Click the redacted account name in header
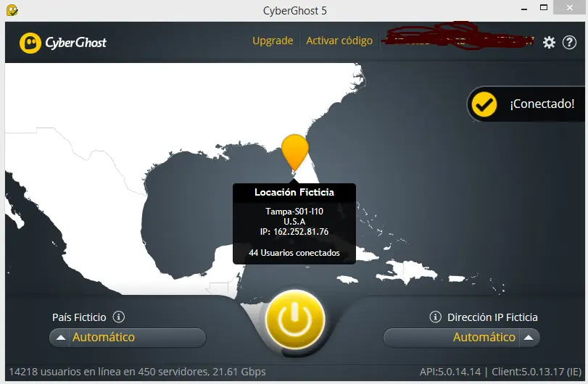 point(458,38)
